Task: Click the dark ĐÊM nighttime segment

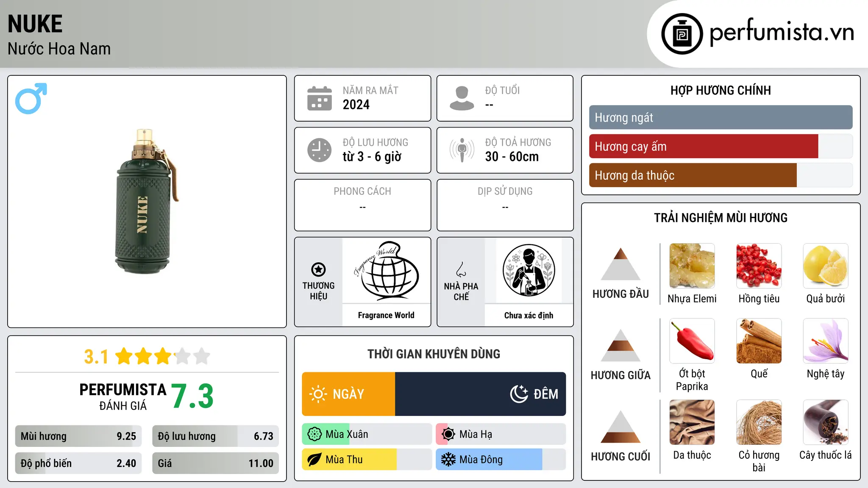Action: 481,394
